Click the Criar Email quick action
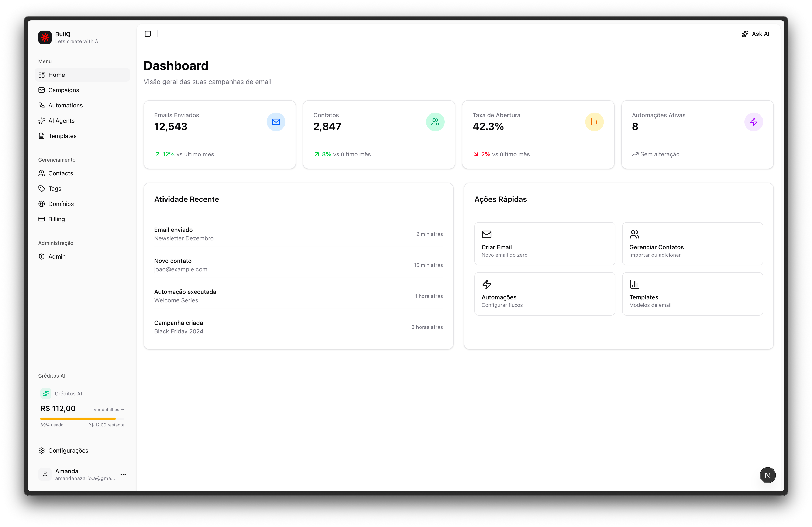The width and height of the screenshot is (812, 527). point(544,244)
